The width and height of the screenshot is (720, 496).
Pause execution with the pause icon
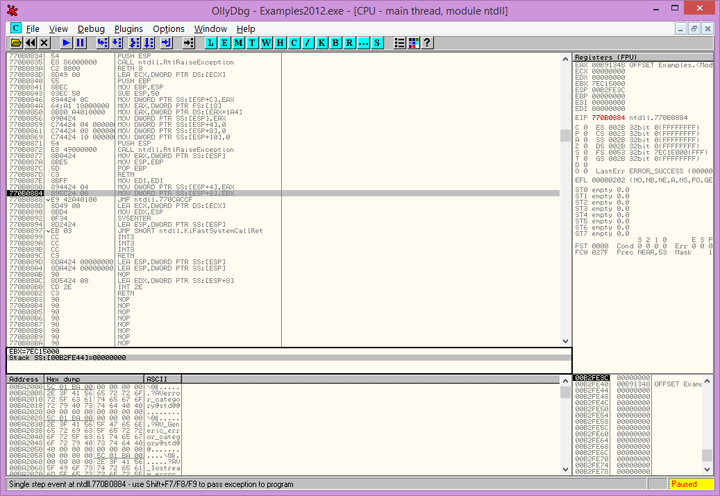tap(80, 43)
